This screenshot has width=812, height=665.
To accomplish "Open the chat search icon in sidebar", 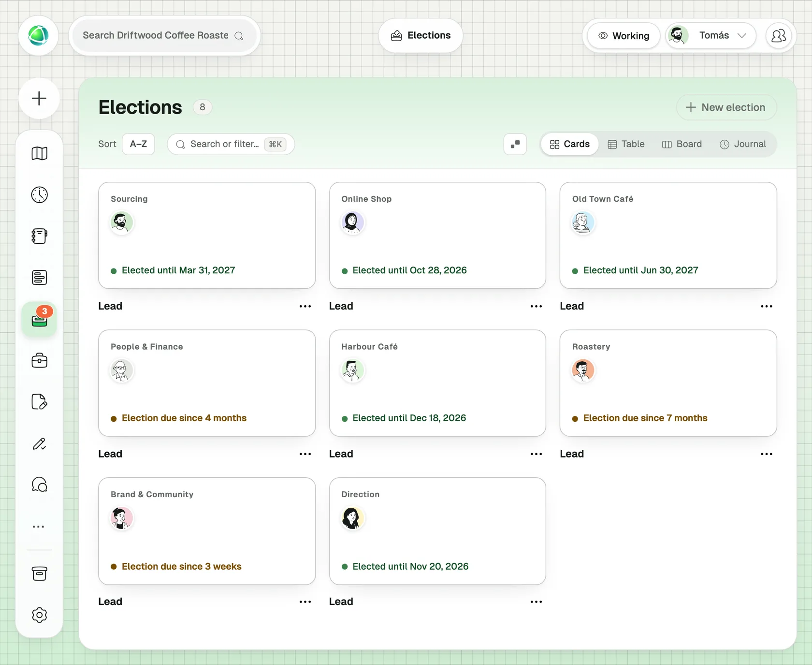I will point(39,485).
